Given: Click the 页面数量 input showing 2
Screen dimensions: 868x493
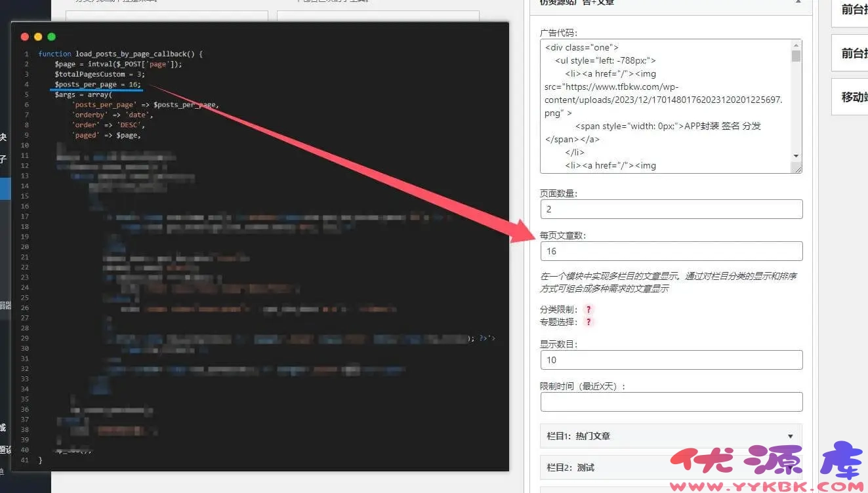Looking at the screenshot, I should point(671,208).
